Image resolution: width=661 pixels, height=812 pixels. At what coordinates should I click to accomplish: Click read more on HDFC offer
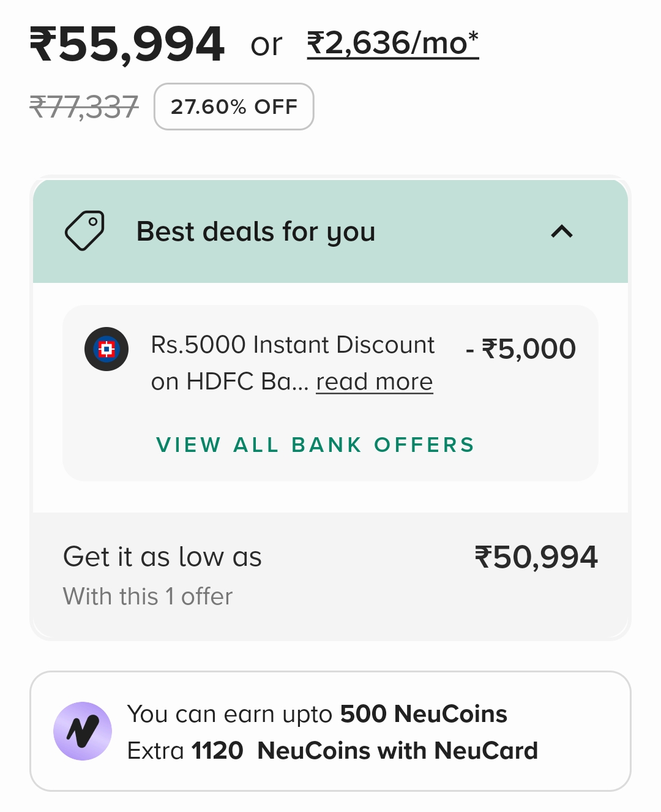(x=374, y=382)
